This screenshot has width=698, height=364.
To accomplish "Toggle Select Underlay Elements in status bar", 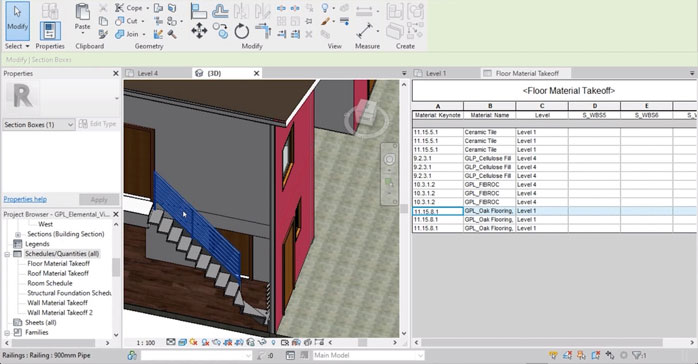I will (567, 355).
